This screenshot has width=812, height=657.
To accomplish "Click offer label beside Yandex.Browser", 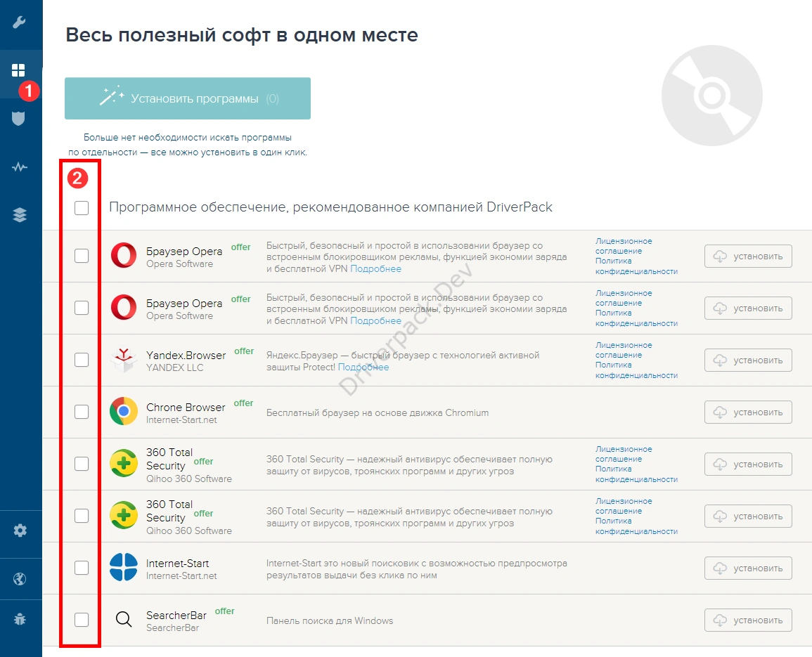I will [244, 351].
